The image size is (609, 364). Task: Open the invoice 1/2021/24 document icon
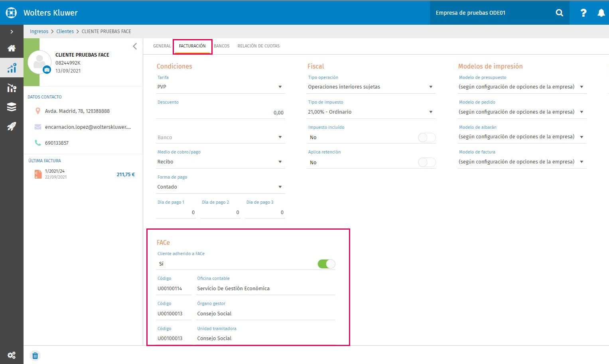38,174
